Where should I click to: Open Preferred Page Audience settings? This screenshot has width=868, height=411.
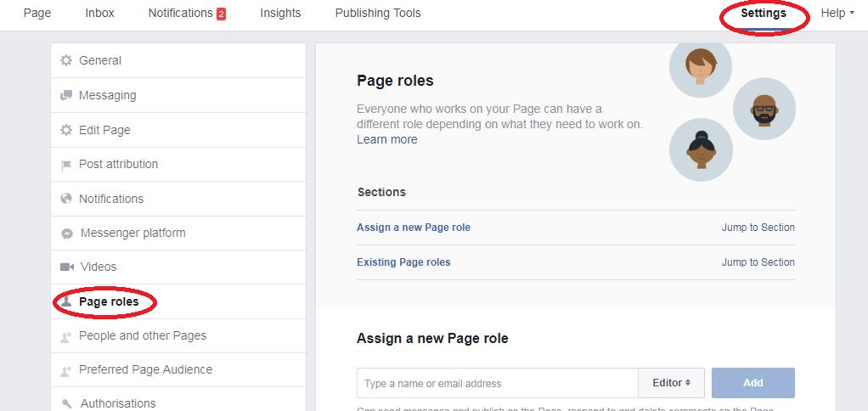(x=145, y=369)
